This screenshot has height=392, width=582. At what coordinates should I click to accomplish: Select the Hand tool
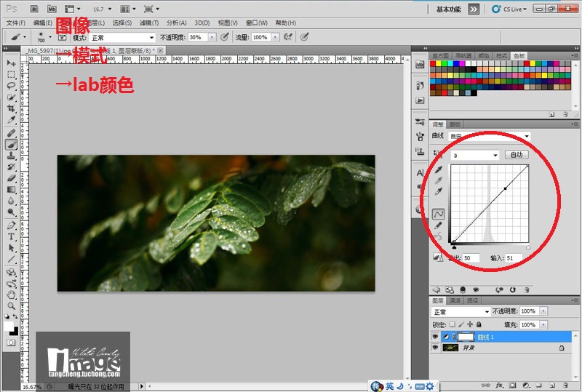point(11,295)
